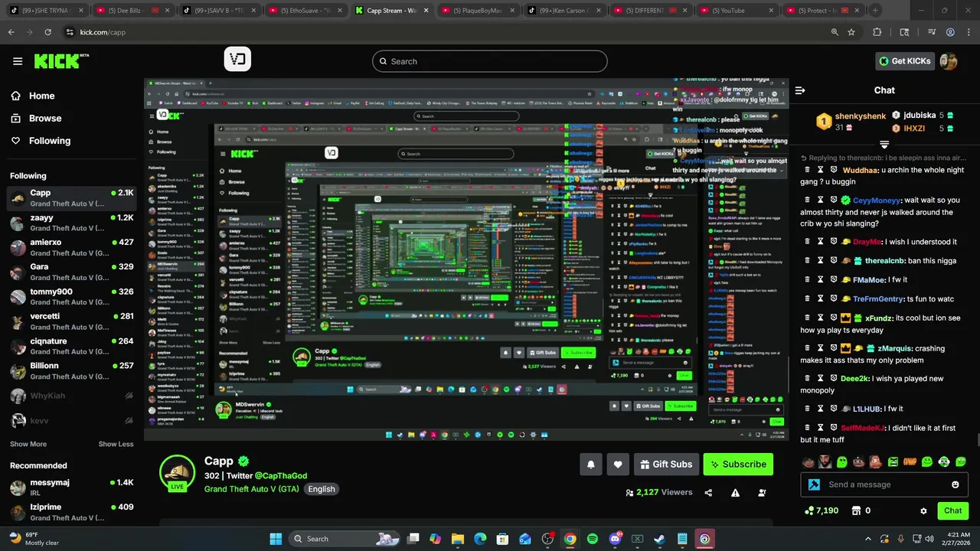This screenshot has height=551, width=980.
Task: Go back to the previous page
Action: (x=11, y=32)
